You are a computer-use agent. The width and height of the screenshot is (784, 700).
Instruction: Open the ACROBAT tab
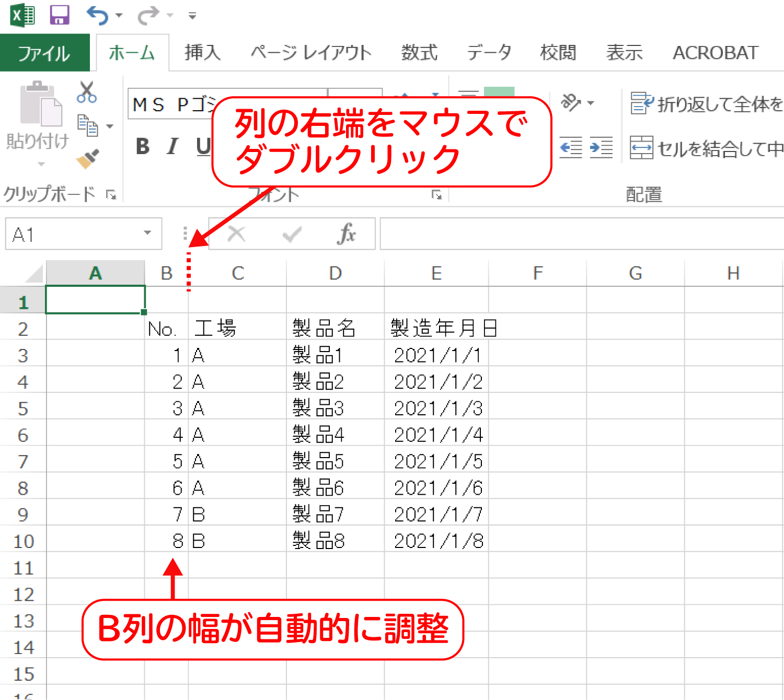point(715,52)
